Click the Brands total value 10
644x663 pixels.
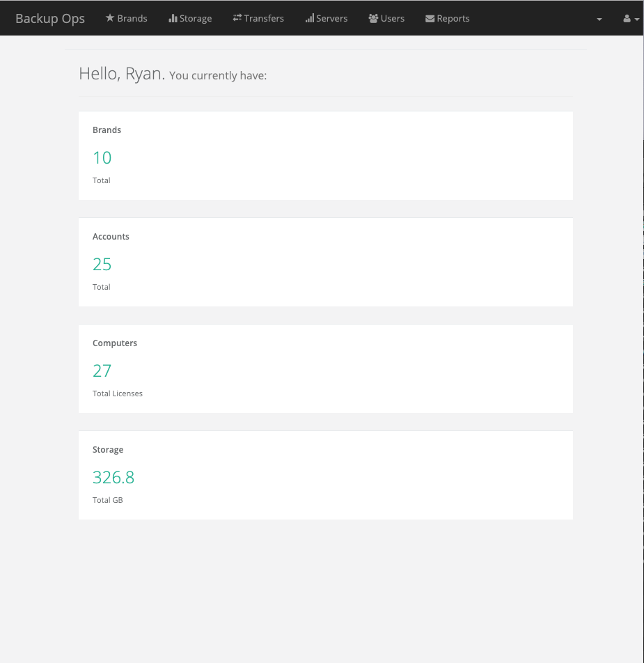click(102, 157)
